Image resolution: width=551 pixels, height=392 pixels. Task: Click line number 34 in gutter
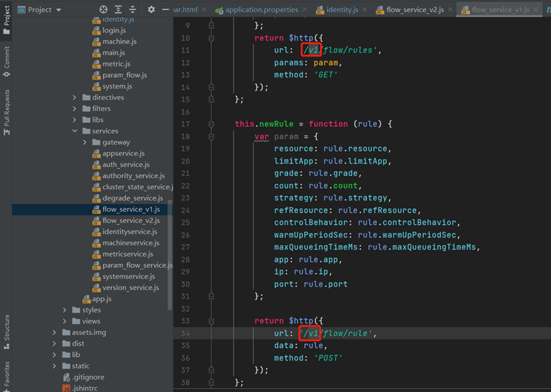pos(185,333)
